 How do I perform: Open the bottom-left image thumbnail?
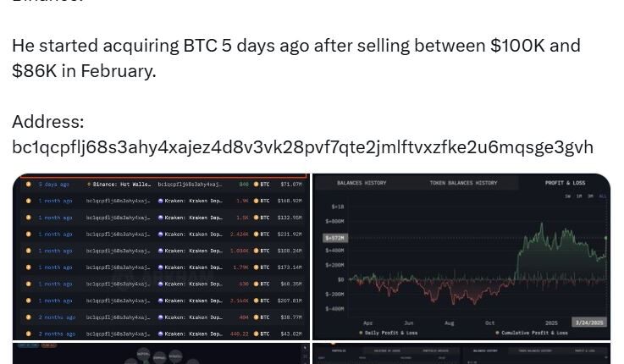160,354
